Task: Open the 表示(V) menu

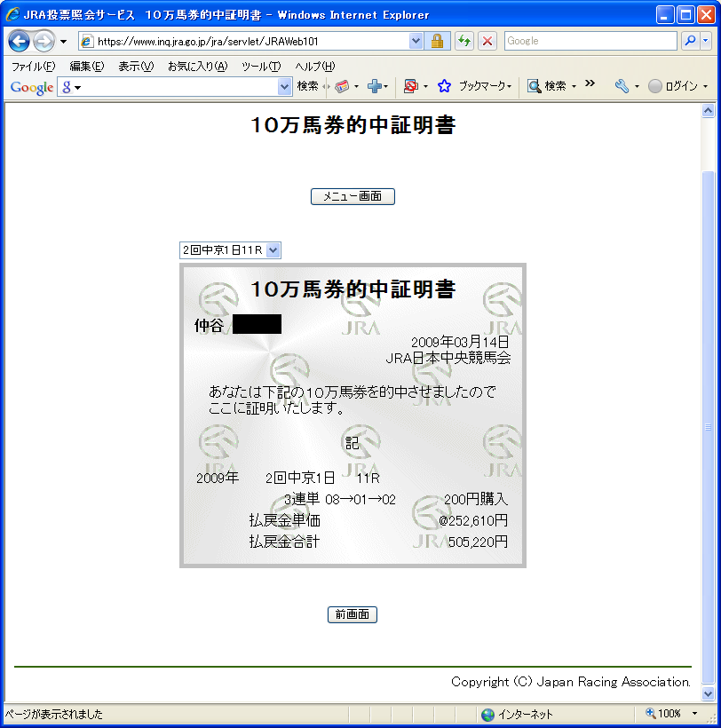Action: point(136,67)
